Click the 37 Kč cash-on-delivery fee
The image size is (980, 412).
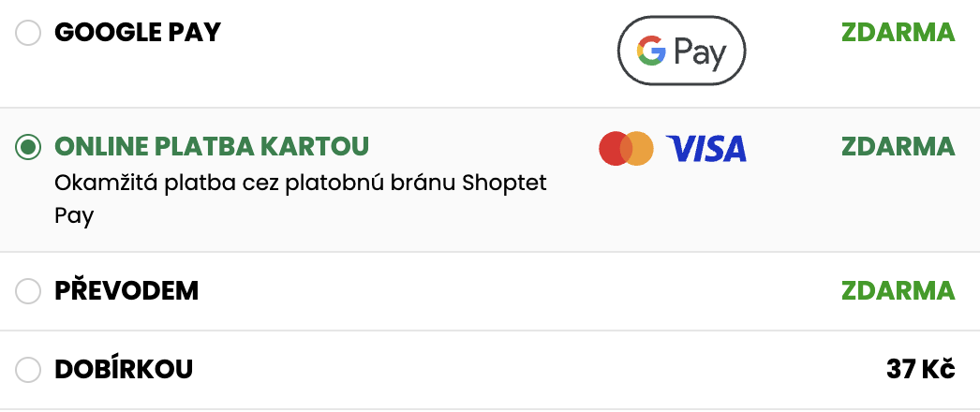coord(920,369)
